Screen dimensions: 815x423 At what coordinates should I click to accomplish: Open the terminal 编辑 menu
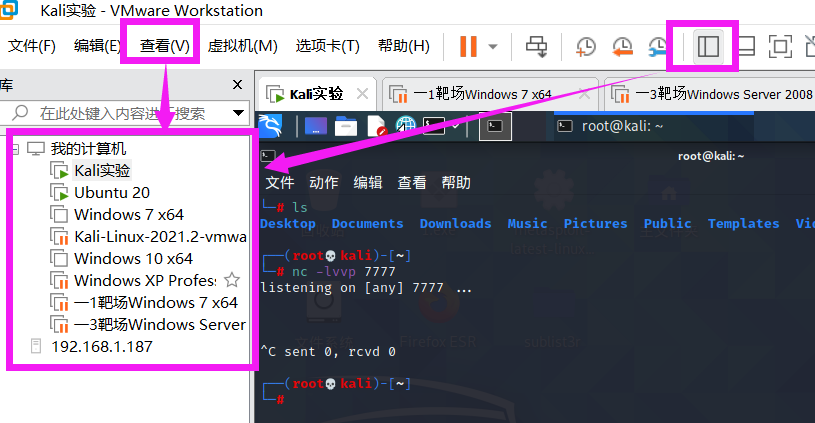368,182
